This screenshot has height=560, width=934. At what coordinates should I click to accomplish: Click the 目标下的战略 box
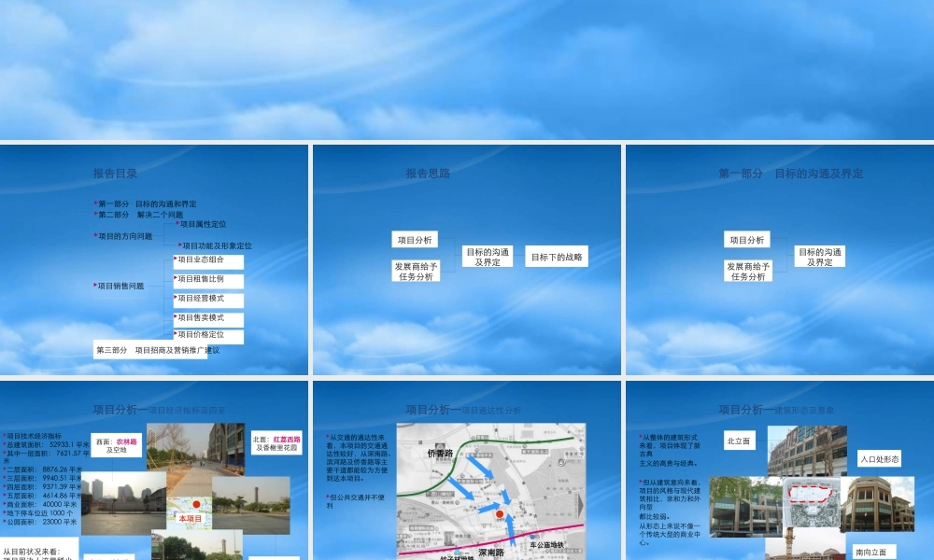[x=557, y=257]
